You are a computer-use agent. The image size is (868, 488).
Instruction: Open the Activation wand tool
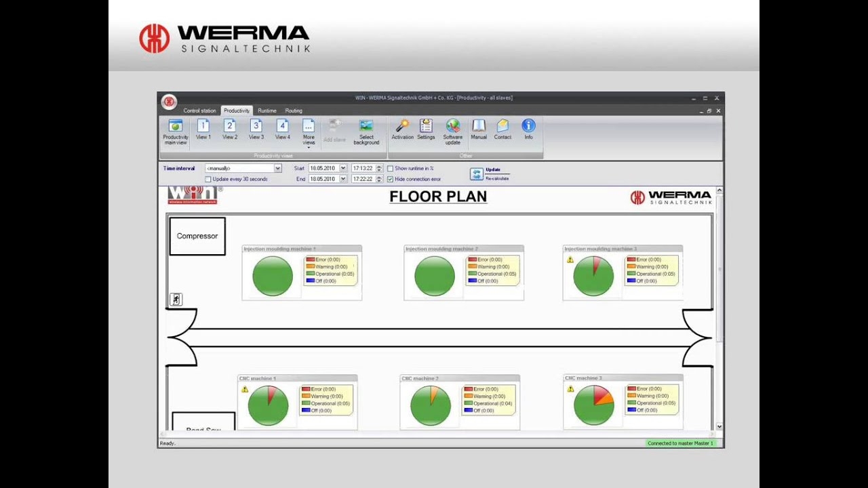tap(402, 126)
